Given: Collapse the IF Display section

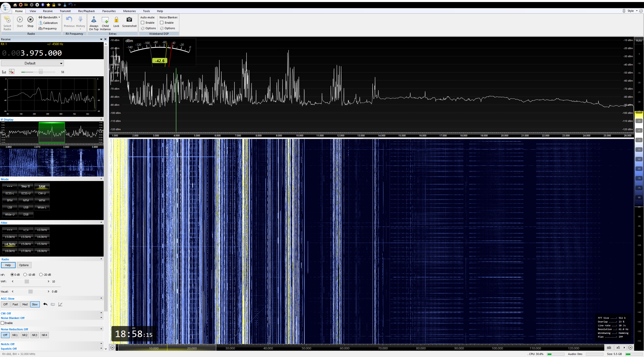Looking at the screenshot, I should click(101, 119).
